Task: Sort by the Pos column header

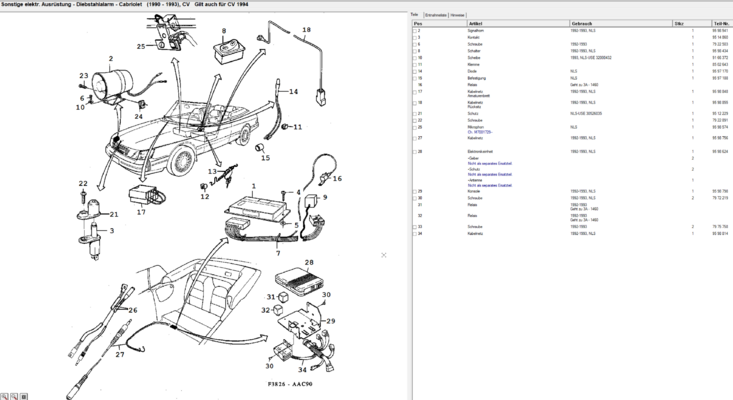Action: pos(439,23)
